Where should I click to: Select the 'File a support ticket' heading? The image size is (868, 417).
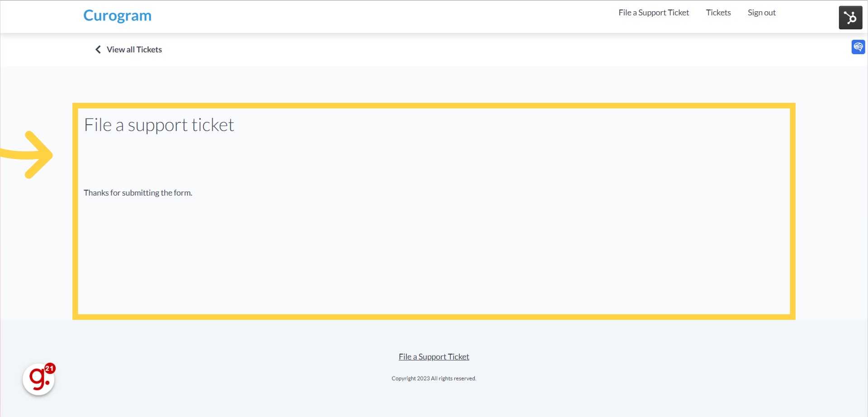pos(159,125)
